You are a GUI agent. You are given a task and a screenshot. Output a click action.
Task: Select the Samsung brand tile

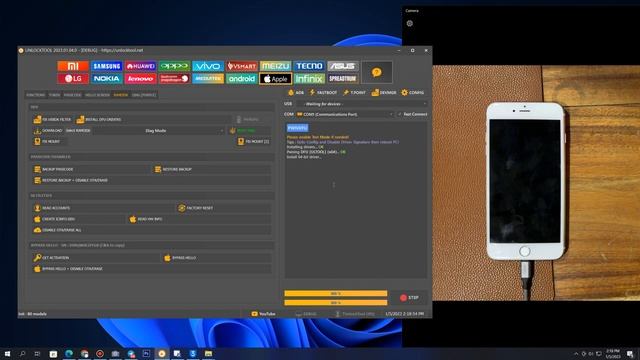tap(107, 66)
